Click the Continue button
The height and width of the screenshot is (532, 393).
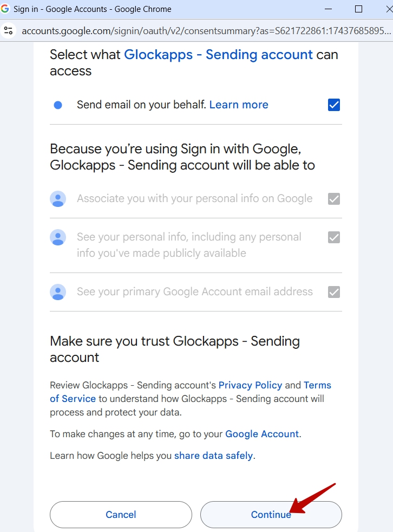point(271,515)
